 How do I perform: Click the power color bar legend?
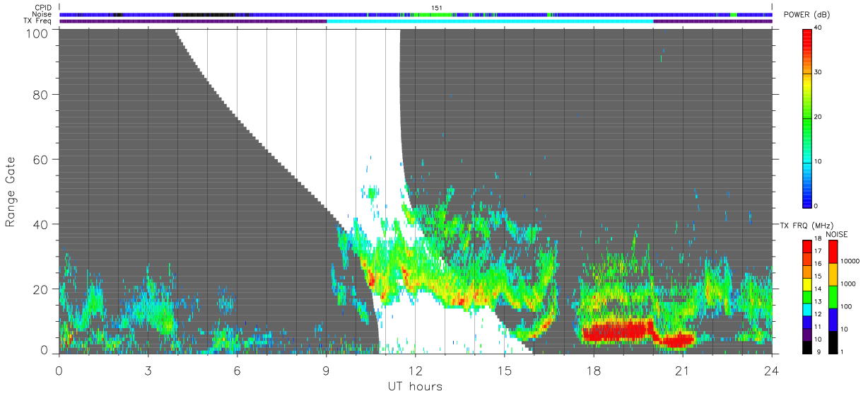click(x=807, y=118)
